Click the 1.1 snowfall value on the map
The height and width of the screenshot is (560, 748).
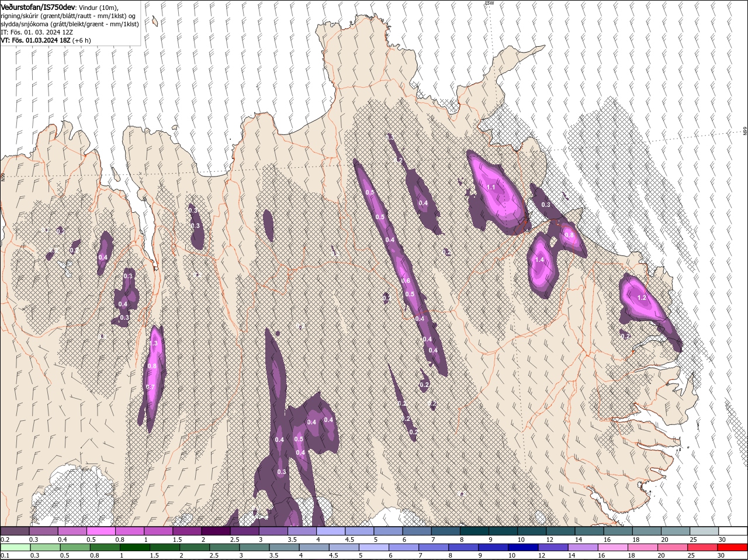coord(491,188)
